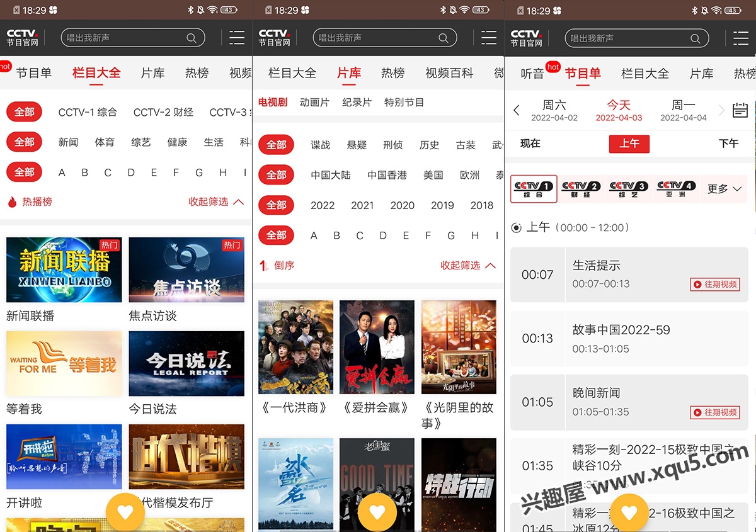Filter dramas by year 2019
Viewport: 756px width, 532px height.
pos(442,205)
